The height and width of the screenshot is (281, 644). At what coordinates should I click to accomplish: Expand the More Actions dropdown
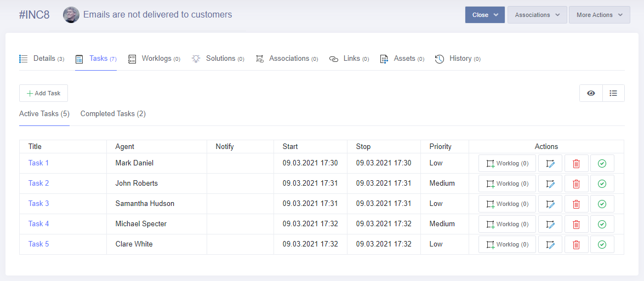599,15
